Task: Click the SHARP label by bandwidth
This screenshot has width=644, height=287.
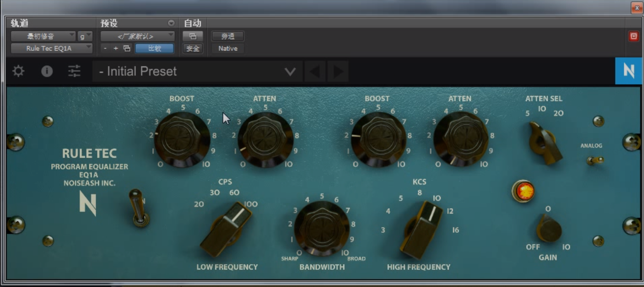Action: [x=290, y=259]
